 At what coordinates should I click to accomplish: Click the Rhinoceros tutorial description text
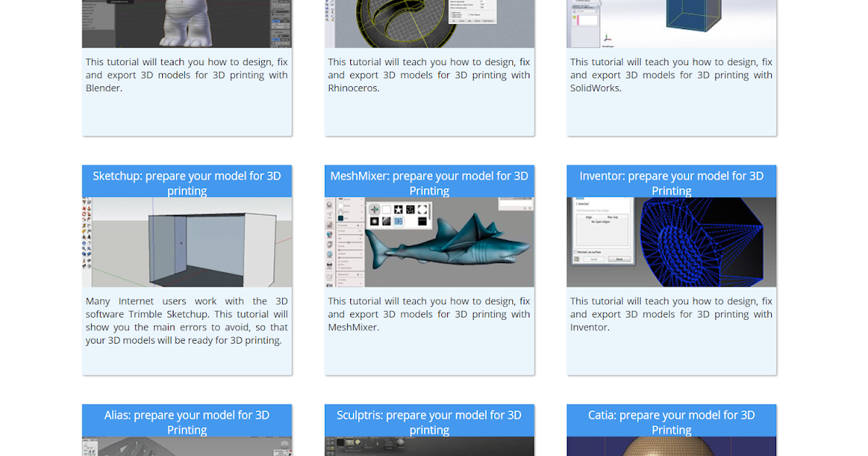point(429,75)
